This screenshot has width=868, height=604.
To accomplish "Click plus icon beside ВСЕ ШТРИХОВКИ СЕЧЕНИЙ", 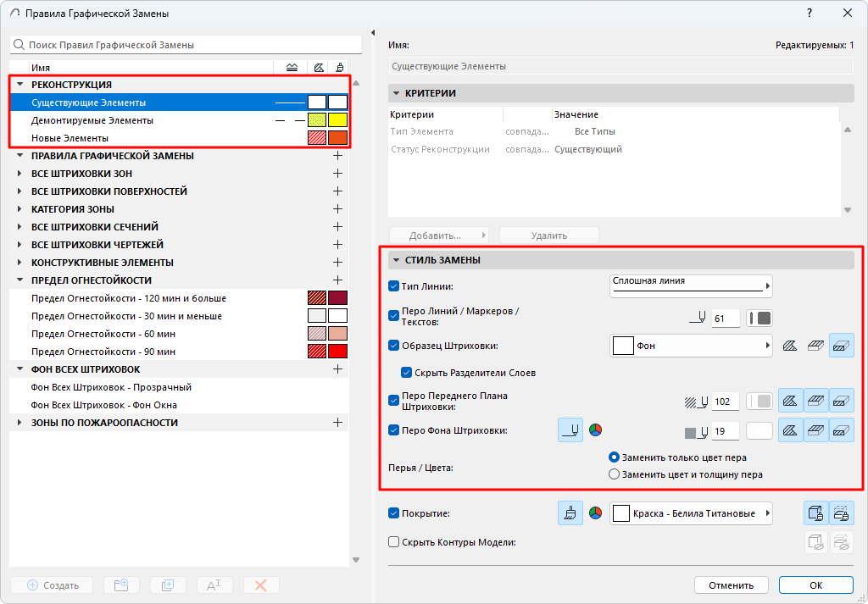I will (337, 227).
